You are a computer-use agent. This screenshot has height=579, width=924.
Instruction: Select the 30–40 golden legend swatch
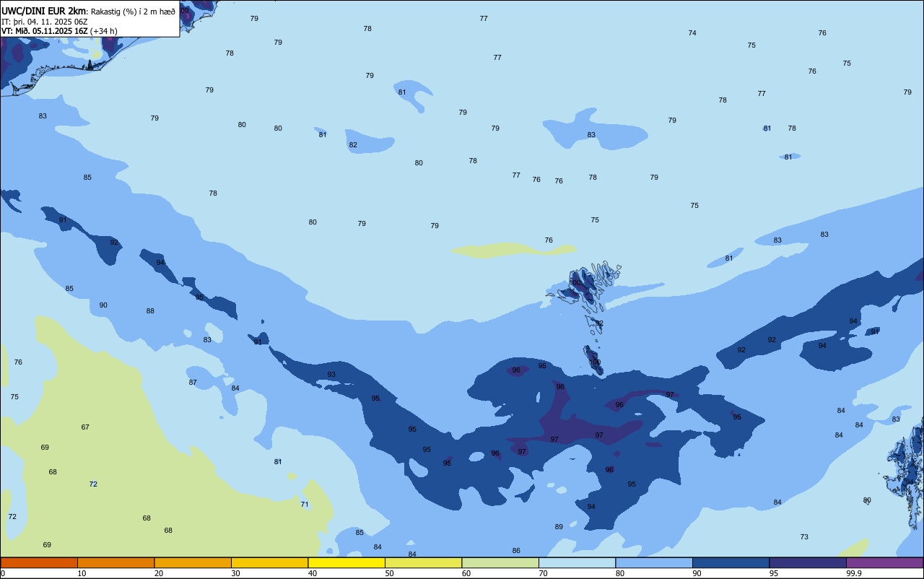click(x=269, y=562)
